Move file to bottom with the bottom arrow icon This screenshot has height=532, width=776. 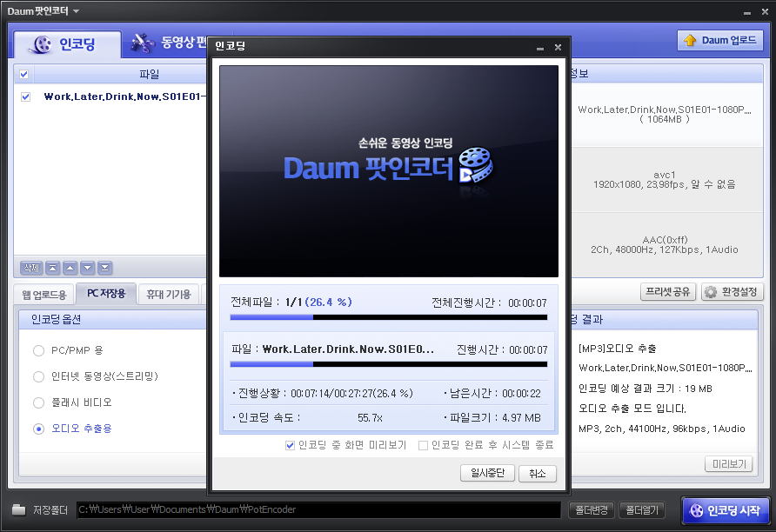(105, 268)
